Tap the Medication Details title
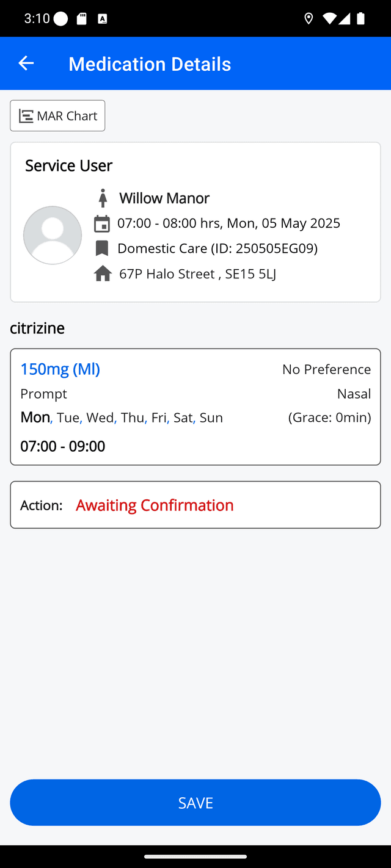Screen dimensions: 391x868 pyautogui.click(x=150, y=63)
